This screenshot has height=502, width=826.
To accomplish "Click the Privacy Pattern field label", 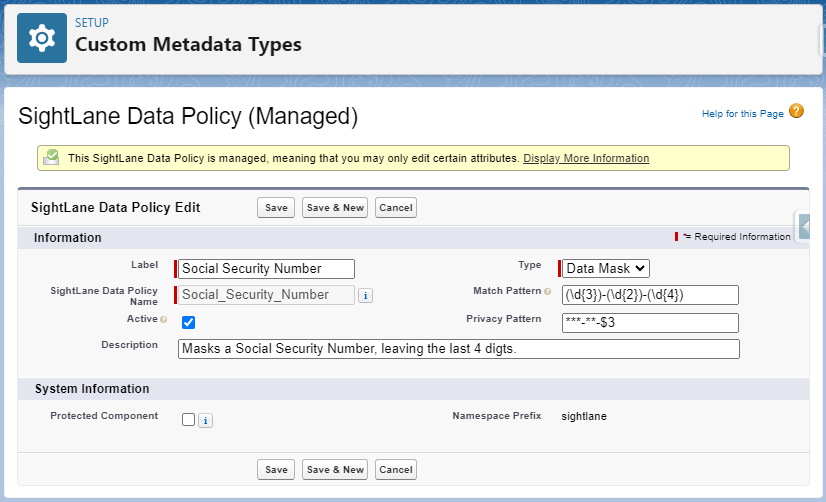I will [x=504, y=319].
